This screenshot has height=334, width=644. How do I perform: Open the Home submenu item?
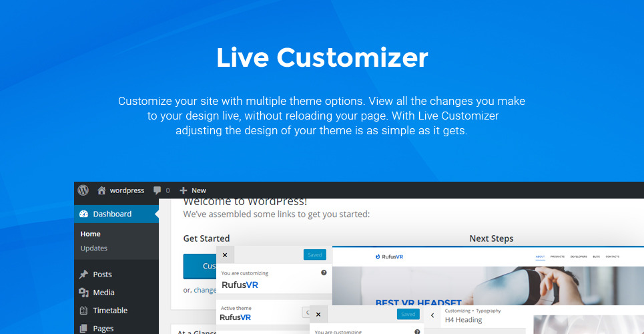[91, 234]
